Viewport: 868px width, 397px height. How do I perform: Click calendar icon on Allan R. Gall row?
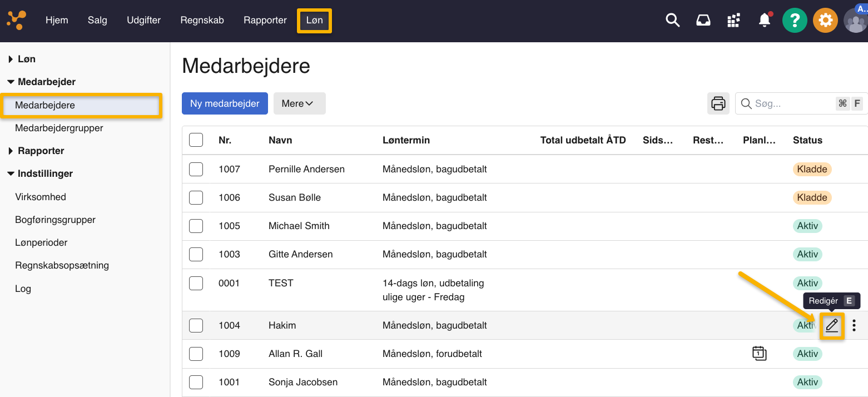click(759, 354)
